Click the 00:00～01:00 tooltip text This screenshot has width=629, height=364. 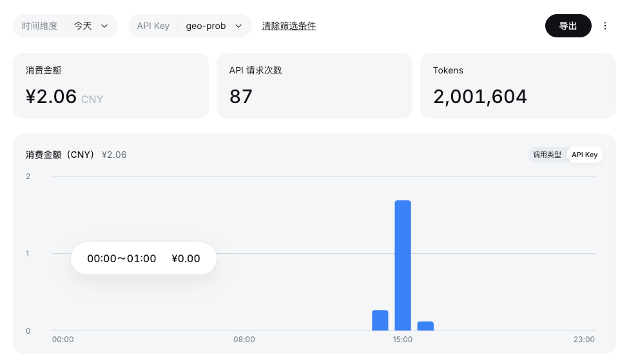[122, 258]
